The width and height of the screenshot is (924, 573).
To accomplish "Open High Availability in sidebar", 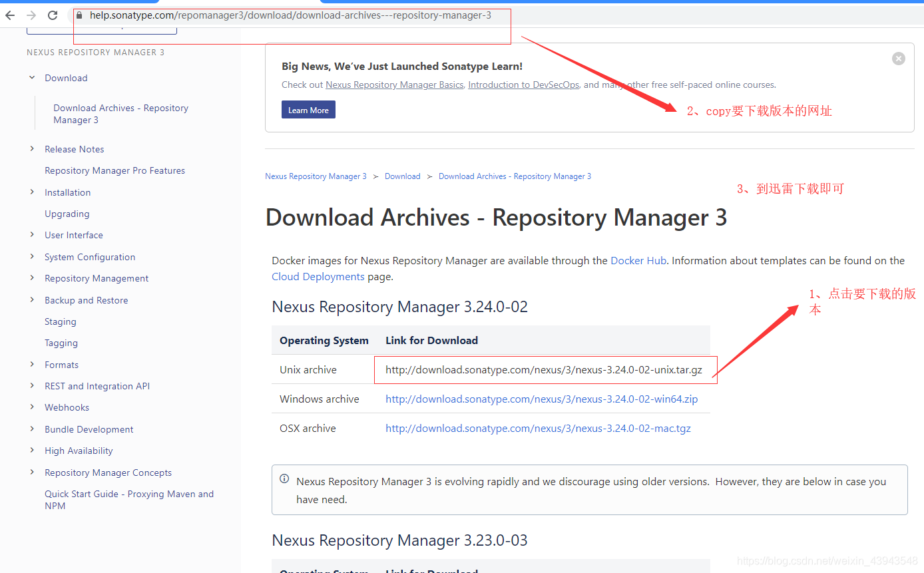I will [x=79, y=451].
